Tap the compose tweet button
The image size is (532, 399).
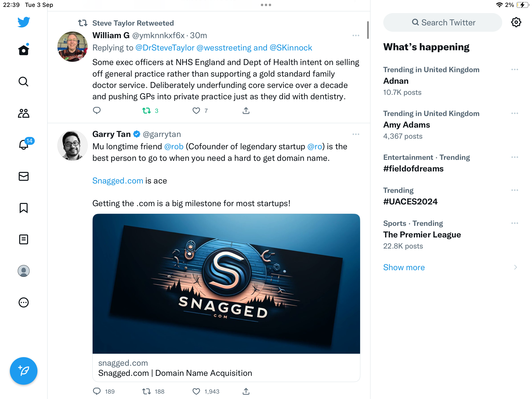point(24,371)
